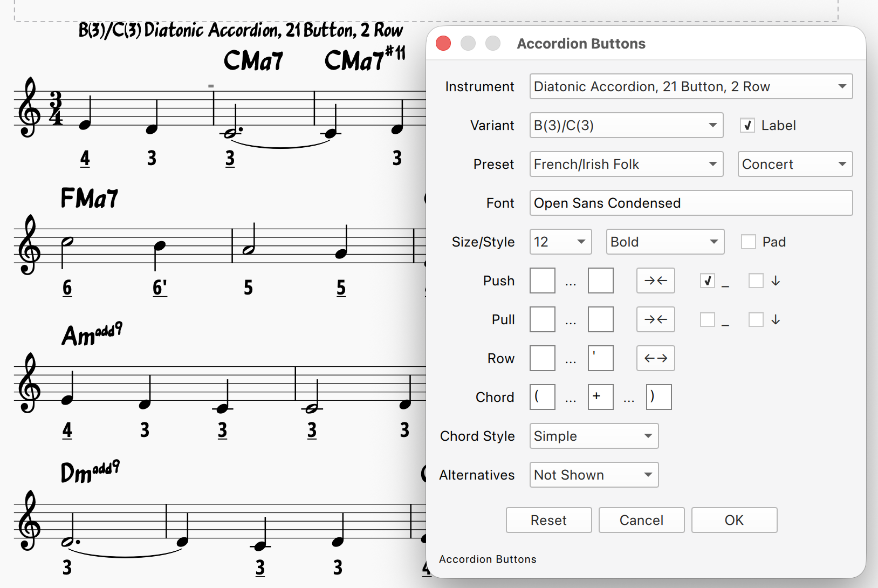
Task: Click OK to confirm accordion settings
Action: 734,520
